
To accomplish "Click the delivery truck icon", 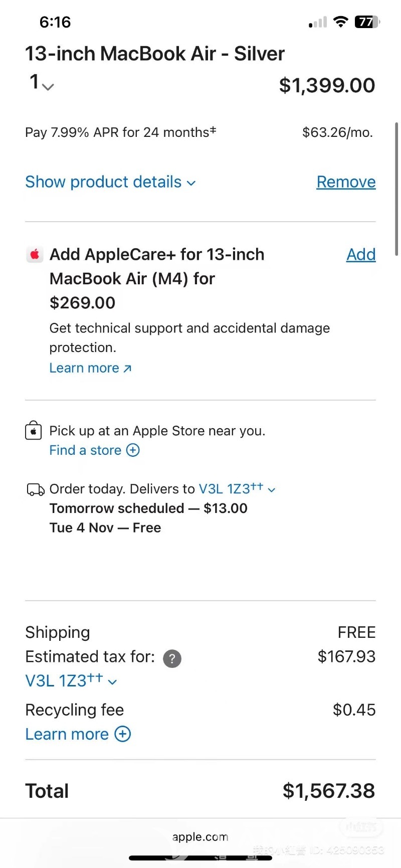I will 35,489.
